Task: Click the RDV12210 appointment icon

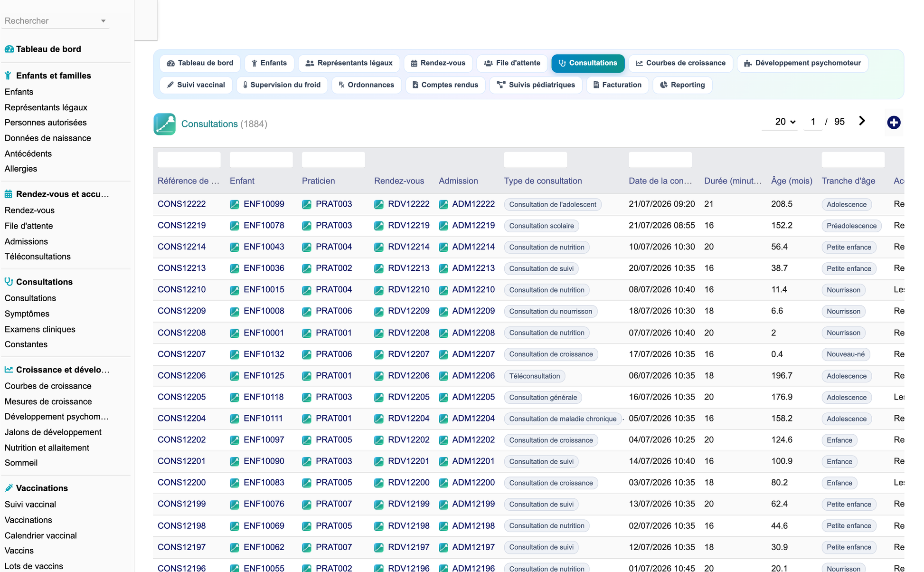Action: (379, 290)
